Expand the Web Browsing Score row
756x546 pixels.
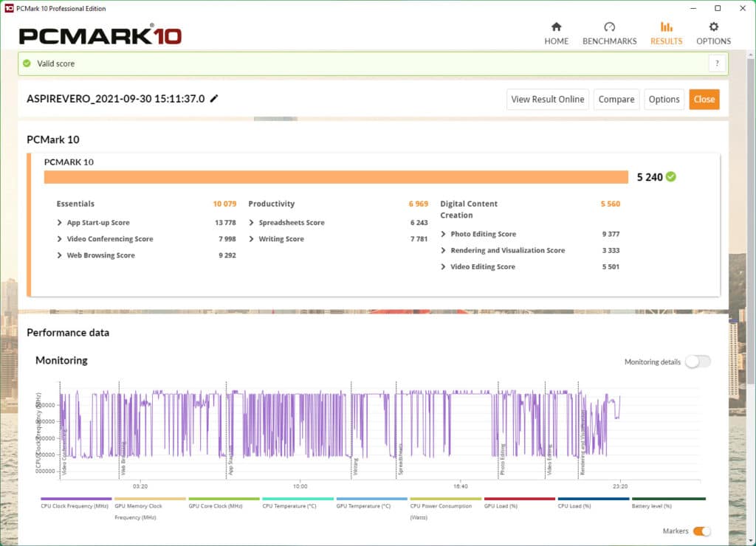pyautogui.click(x=59, y=255)
